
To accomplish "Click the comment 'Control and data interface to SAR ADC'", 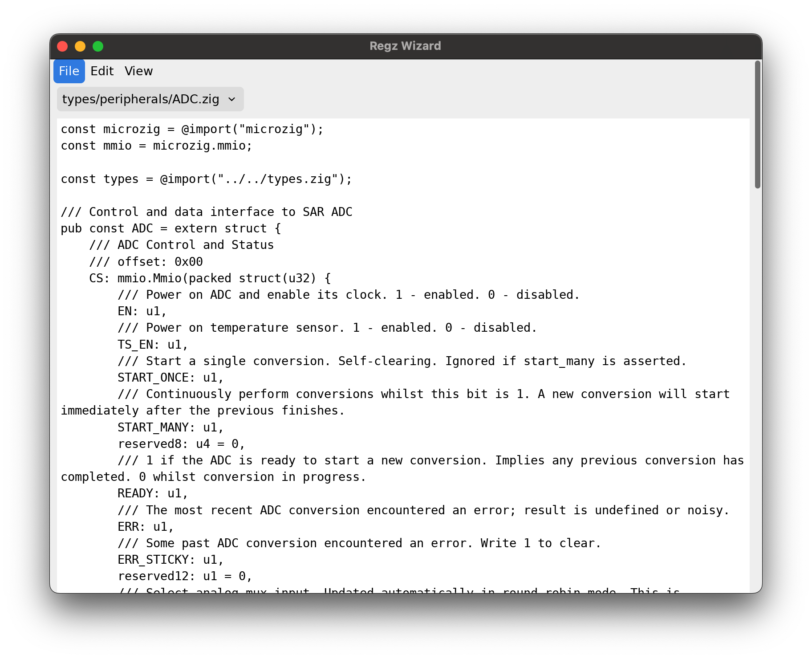I will click(x=221, y=212).
